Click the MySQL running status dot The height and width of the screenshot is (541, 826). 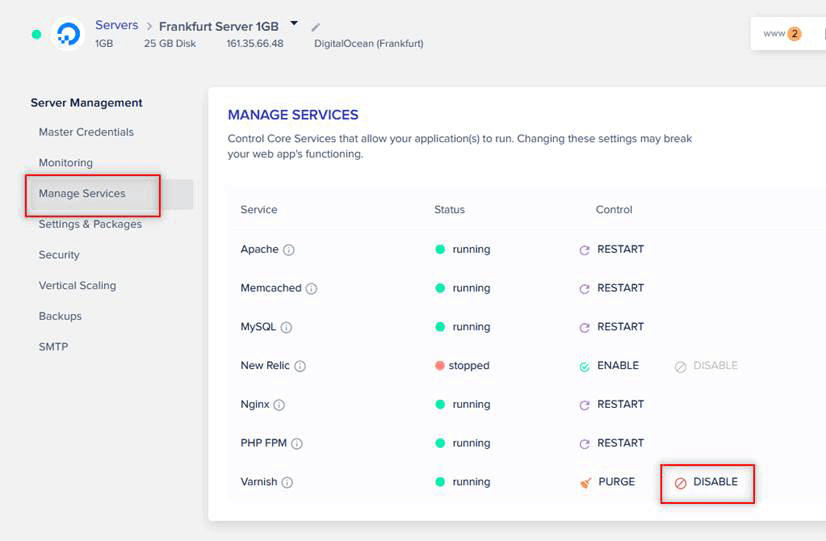(440, 327)
